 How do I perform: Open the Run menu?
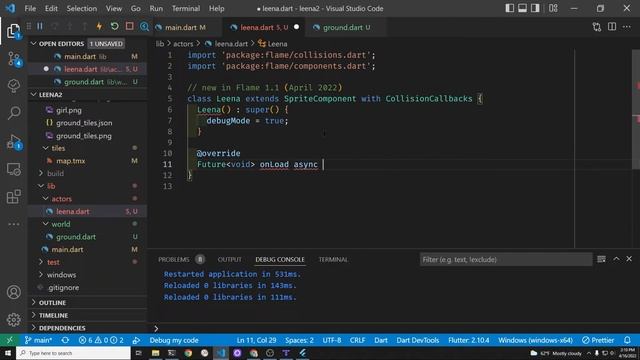[156, 8]
